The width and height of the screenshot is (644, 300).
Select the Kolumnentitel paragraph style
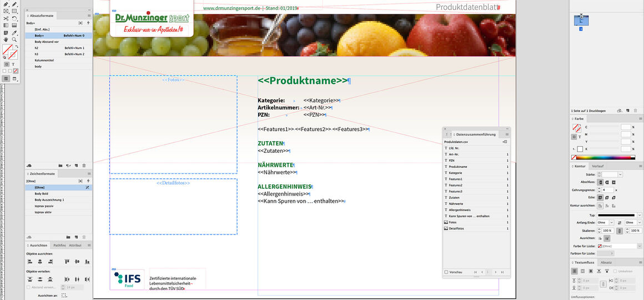pos(44,60)
